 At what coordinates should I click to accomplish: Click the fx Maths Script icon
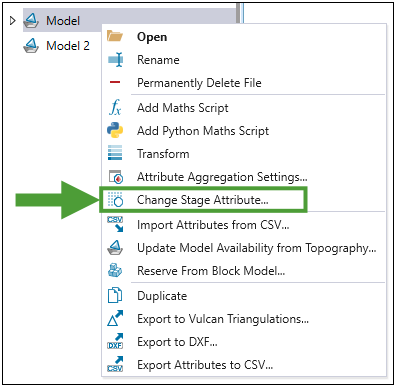coord(115,107)
